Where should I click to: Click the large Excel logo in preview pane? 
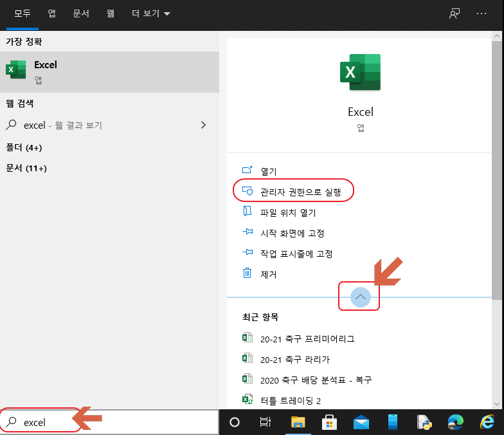[x=360, y=72]
